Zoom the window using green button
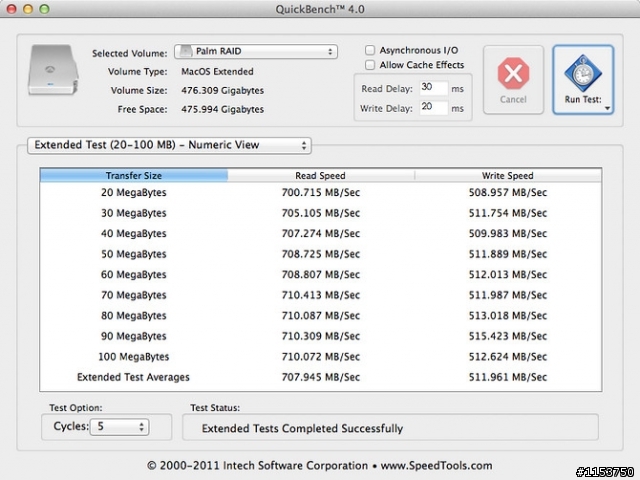Viewport: 640px width, 480px height. tap(44, 9)
